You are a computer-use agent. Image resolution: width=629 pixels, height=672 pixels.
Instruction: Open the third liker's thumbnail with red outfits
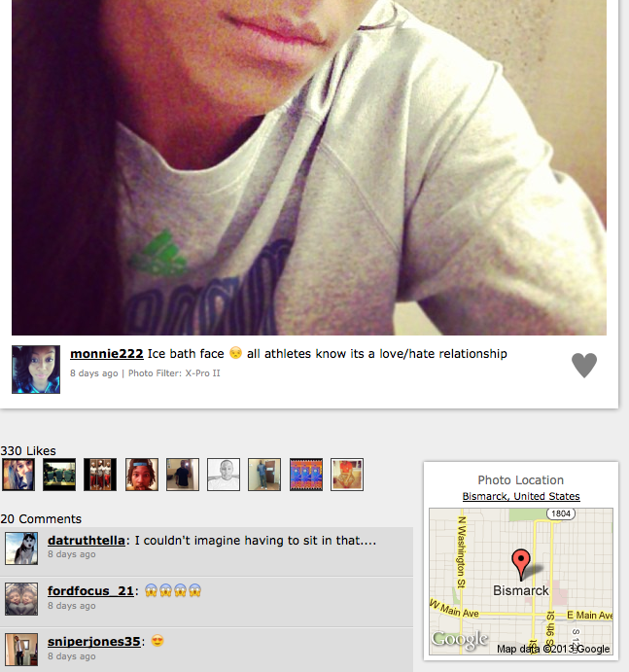click(x=100, y=475)
